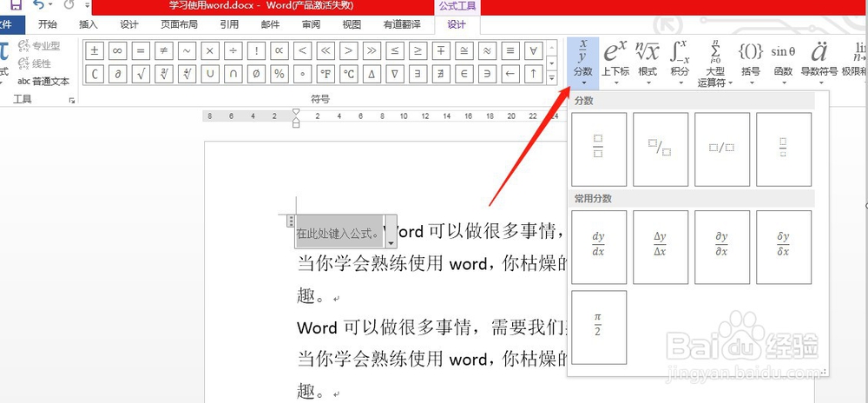Open the 开始 (Home) tab

48,24
